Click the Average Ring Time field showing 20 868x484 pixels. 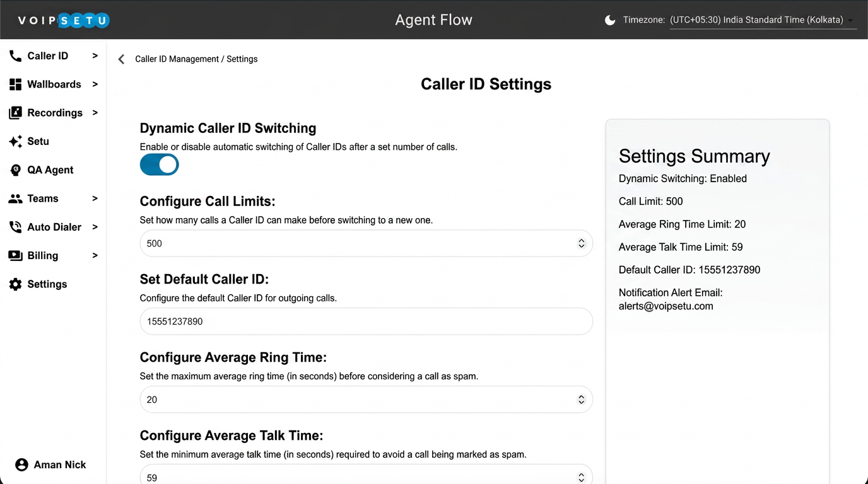tap(366, 400)
